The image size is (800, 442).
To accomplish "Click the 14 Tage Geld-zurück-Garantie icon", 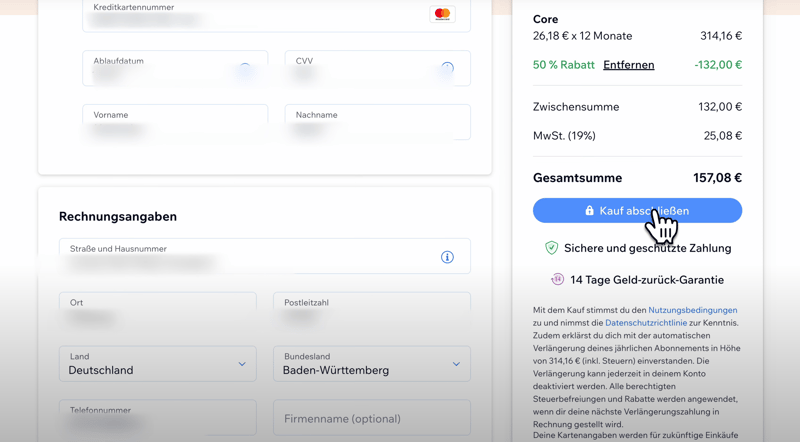I will click(x=557, y=280).
